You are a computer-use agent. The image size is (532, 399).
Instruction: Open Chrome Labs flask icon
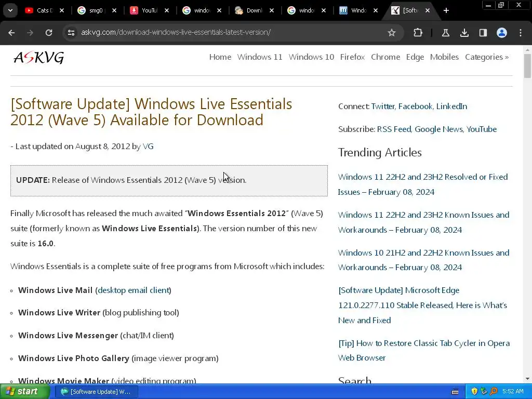coord(445,33)
